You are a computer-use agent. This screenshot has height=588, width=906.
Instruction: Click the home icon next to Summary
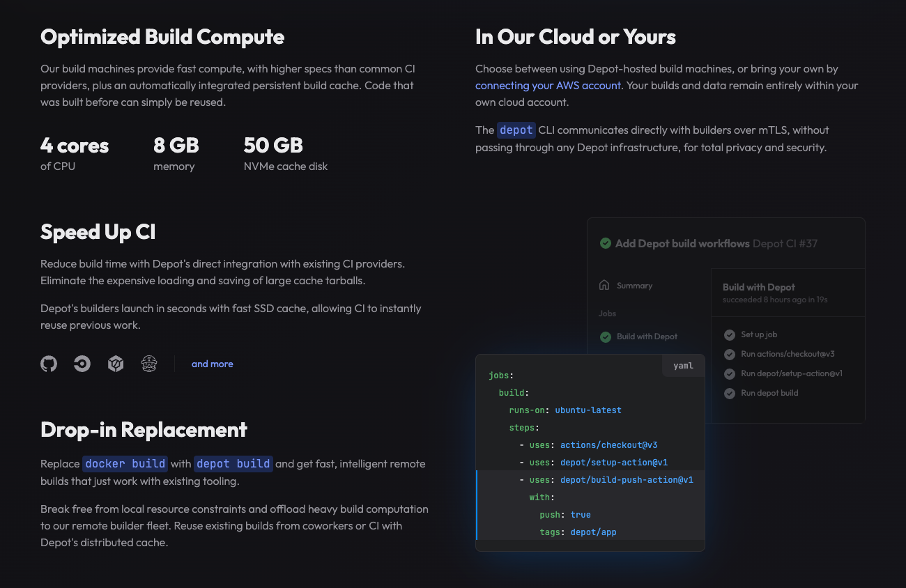(x=604, y=286)
